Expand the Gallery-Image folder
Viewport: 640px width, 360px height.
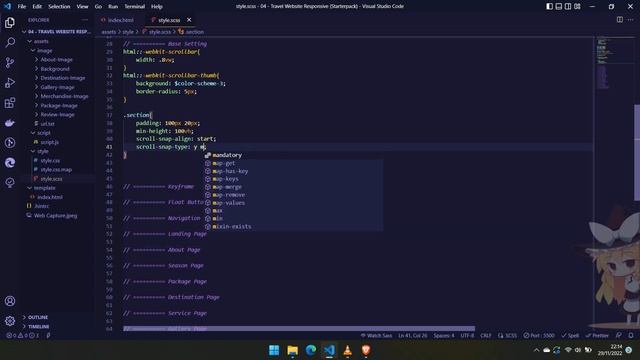pos(57,87)
